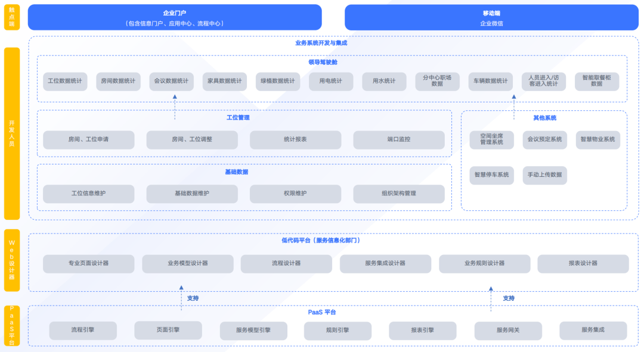Open the 服务网关 box

(x=508, y=330)
